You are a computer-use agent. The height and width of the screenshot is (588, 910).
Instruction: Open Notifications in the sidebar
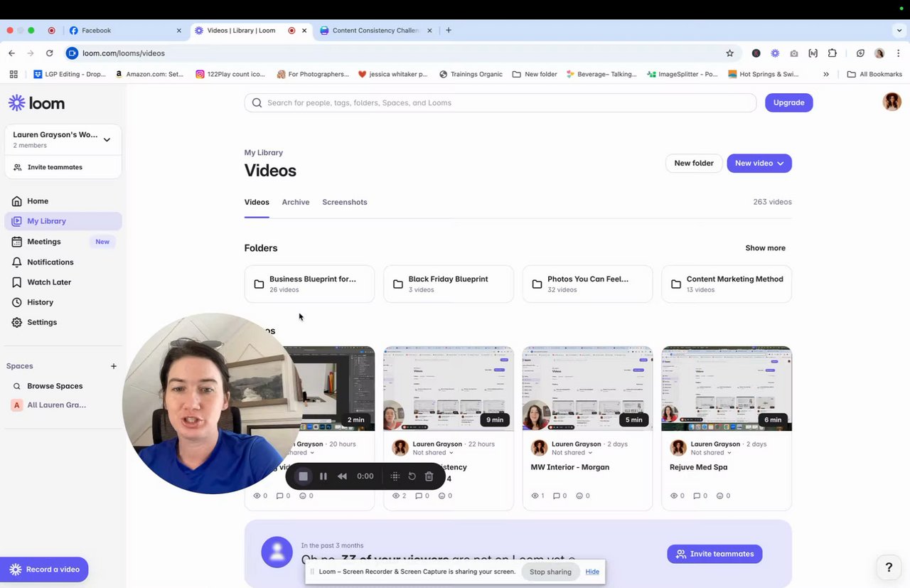click(50, 262)
